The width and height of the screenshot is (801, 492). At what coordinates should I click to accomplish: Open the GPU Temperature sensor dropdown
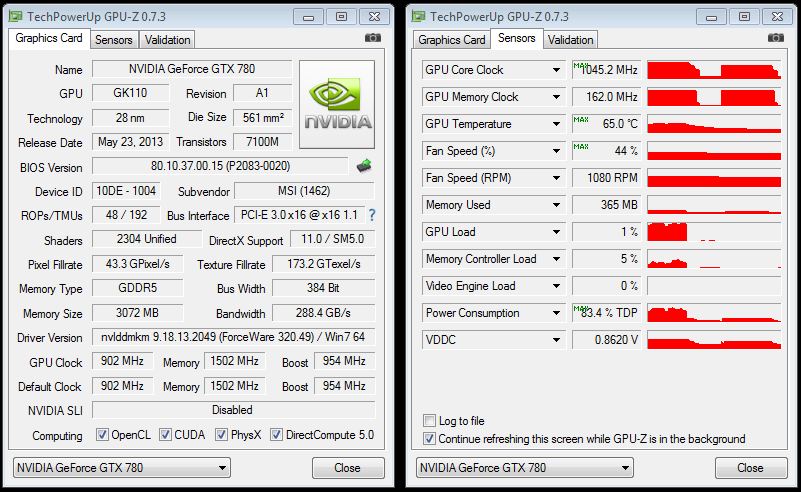[556, 124]
